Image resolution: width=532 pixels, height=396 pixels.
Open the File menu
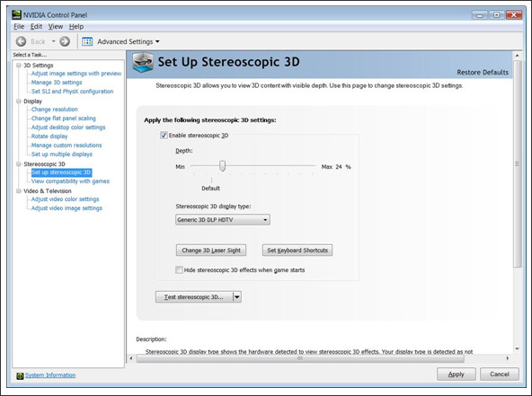coord(19,26)
